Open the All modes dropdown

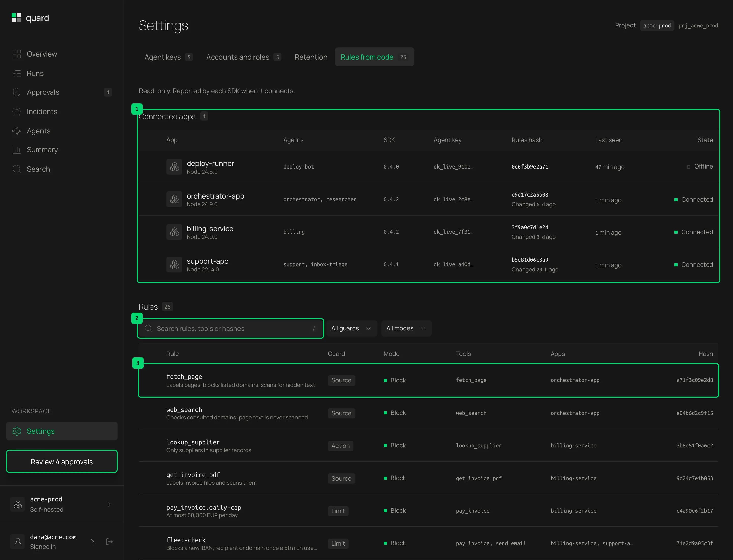point(406,329)
